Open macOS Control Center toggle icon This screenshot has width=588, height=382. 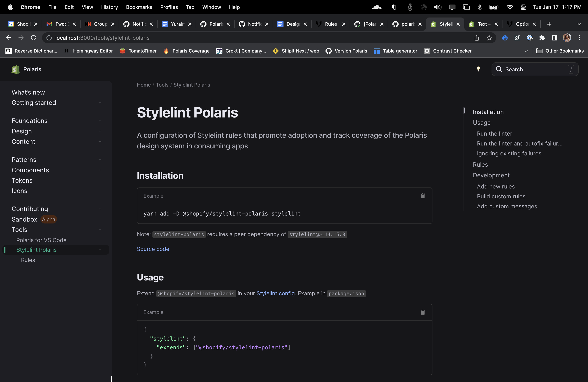pos(523,7)
